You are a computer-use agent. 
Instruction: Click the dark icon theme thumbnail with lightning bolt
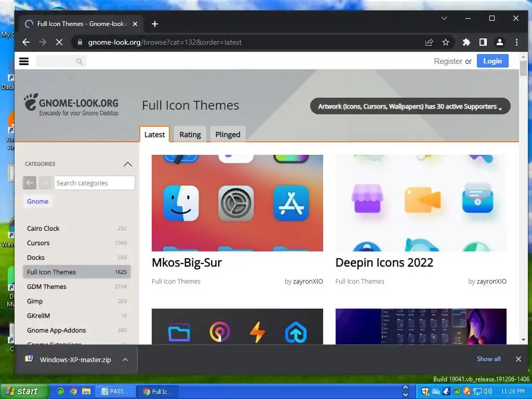click(x=237, y=326)
